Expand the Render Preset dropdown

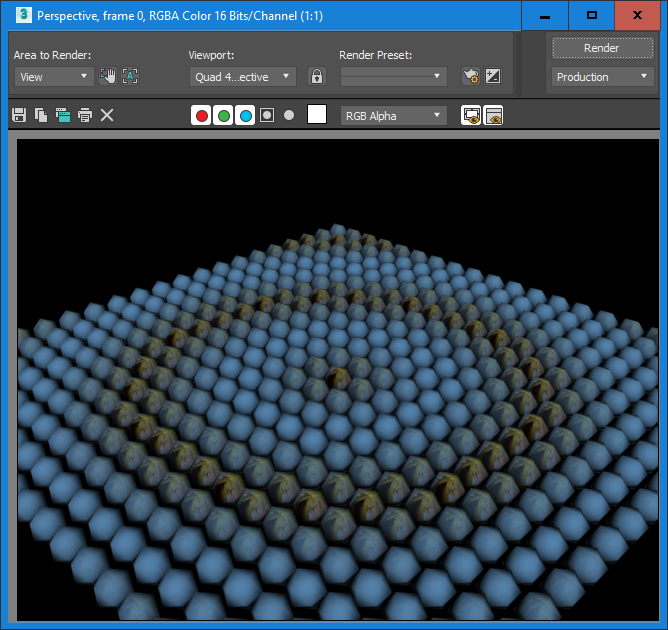pos(394,76)
